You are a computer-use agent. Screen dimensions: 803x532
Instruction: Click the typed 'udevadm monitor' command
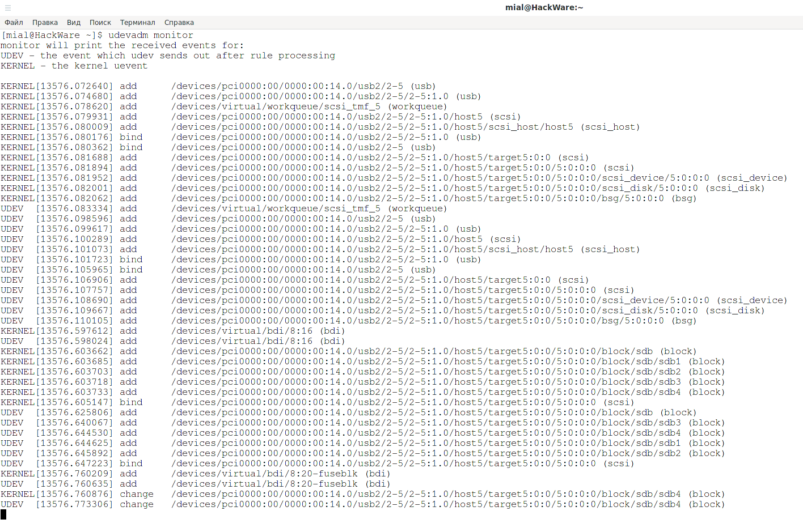click(x=150, y=35)
